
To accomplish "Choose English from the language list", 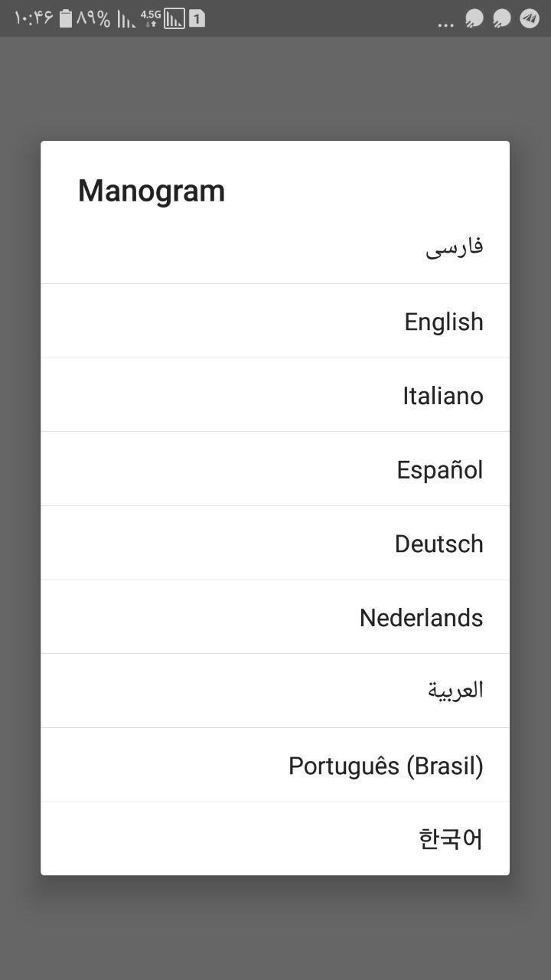I will point(443,322).
